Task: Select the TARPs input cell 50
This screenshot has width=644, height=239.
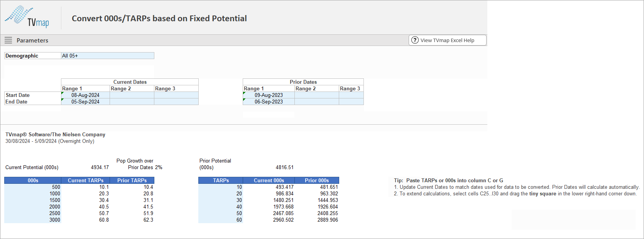Action: (x=221, y=213)
